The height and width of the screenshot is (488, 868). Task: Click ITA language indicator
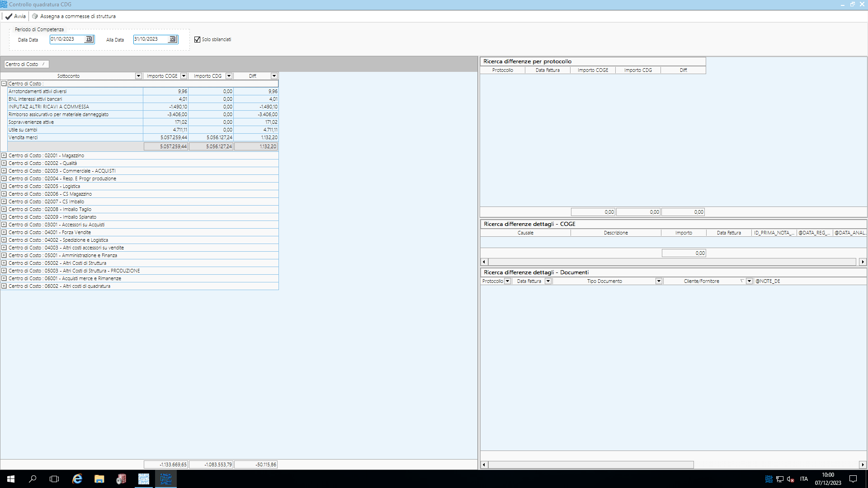click(x=804, y=479)
